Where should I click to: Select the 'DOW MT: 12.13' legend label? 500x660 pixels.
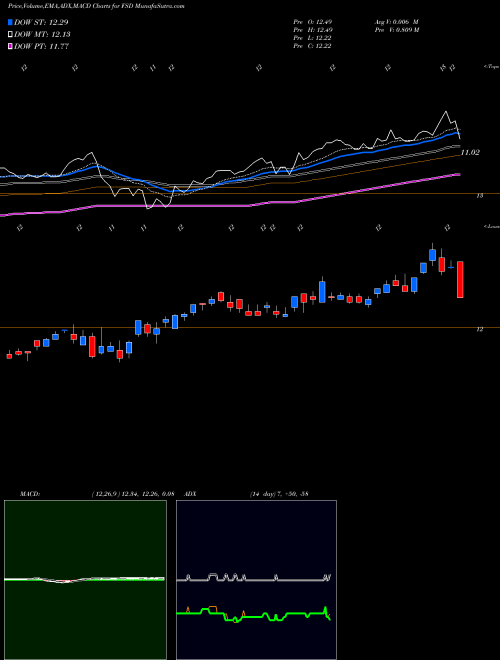(42, 35)
